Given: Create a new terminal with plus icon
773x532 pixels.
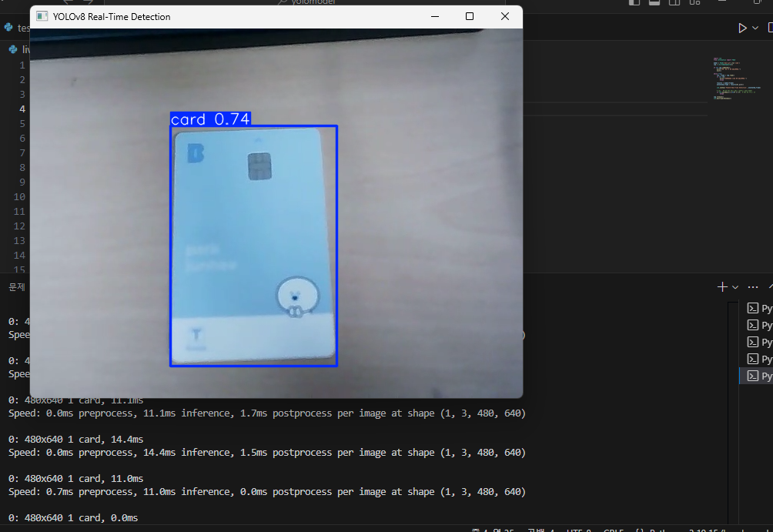Looking at the screenshot, I should click(722, 286).
